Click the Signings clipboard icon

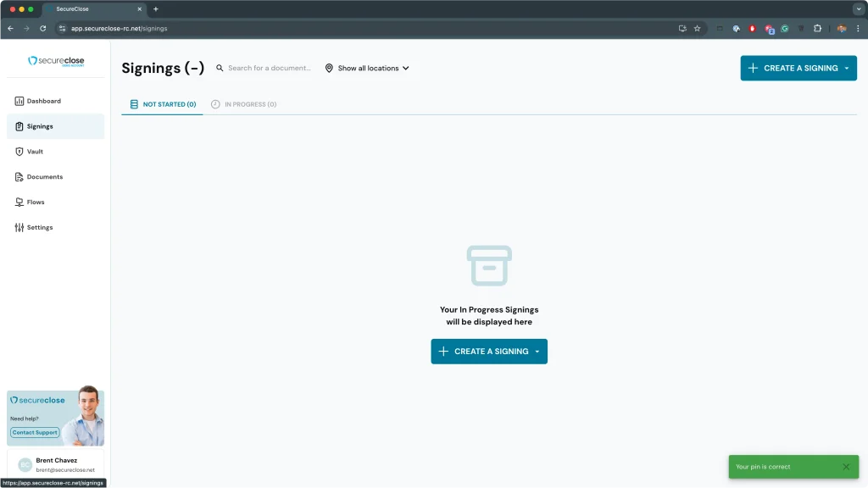(x=19, y=126)
